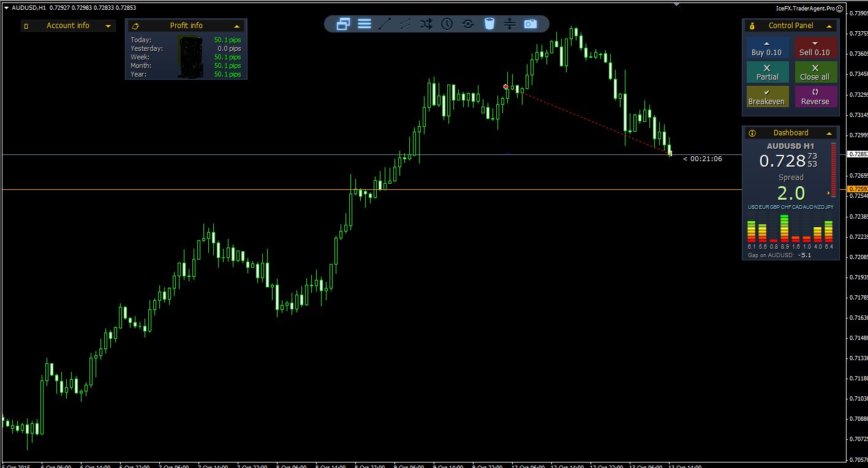Click the Dashboard info icon

pos(752,133)
